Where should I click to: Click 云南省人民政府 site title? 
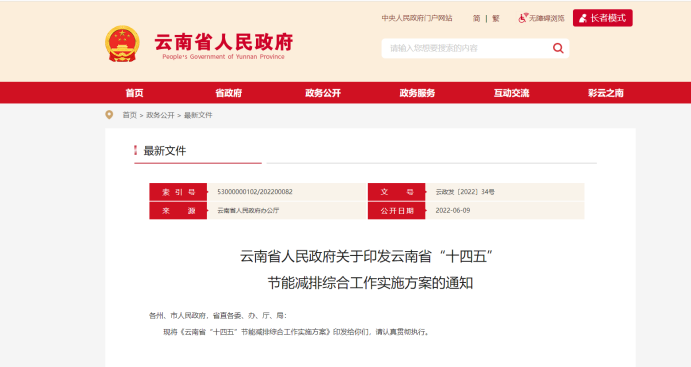(x=223, y=42)
